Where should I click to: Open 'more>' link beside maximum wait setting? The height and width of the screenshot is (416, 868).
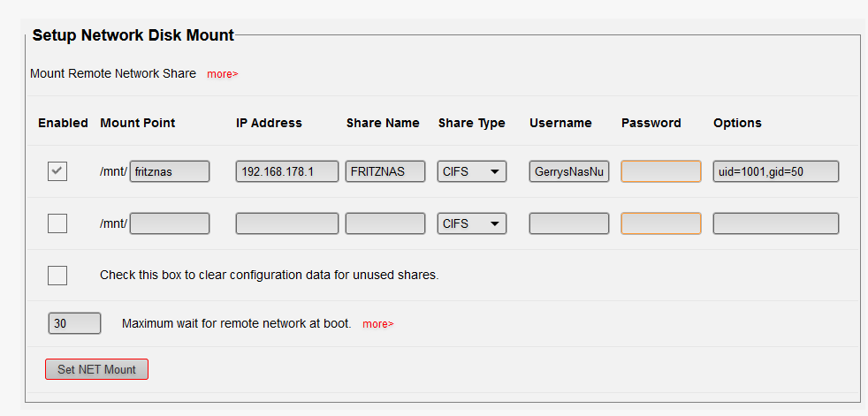click(x=377, y=324)
